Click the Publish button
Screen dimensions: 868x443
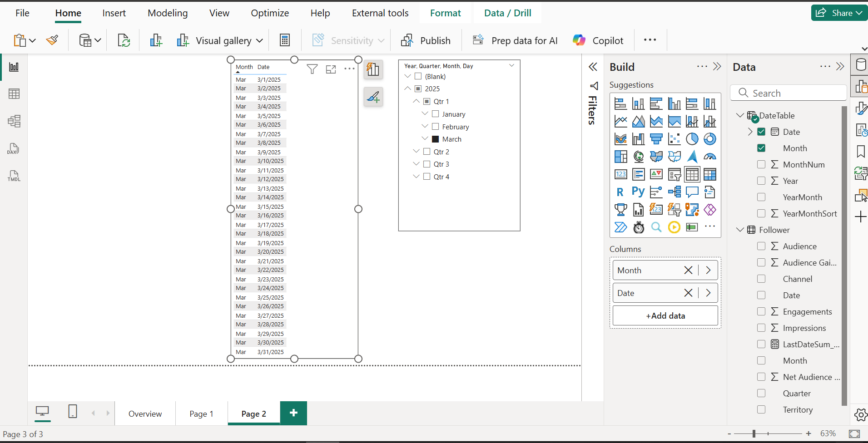coord(426,40)
